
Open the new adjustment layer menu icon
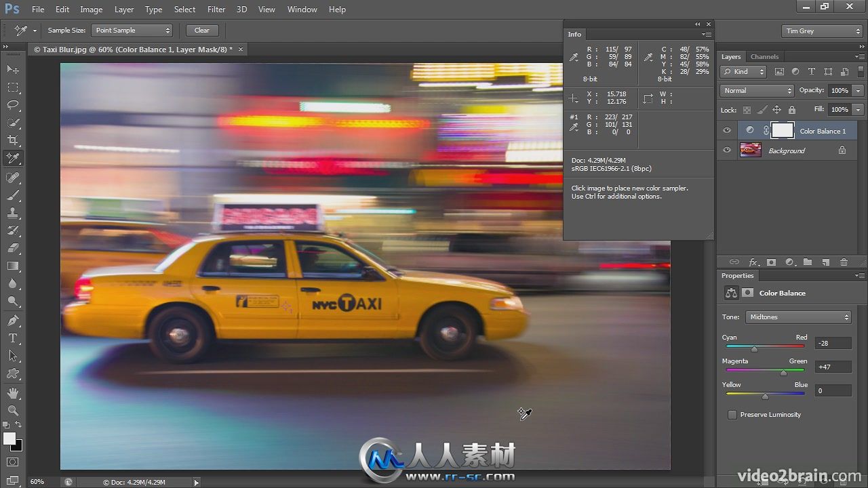tap(789, 262)
